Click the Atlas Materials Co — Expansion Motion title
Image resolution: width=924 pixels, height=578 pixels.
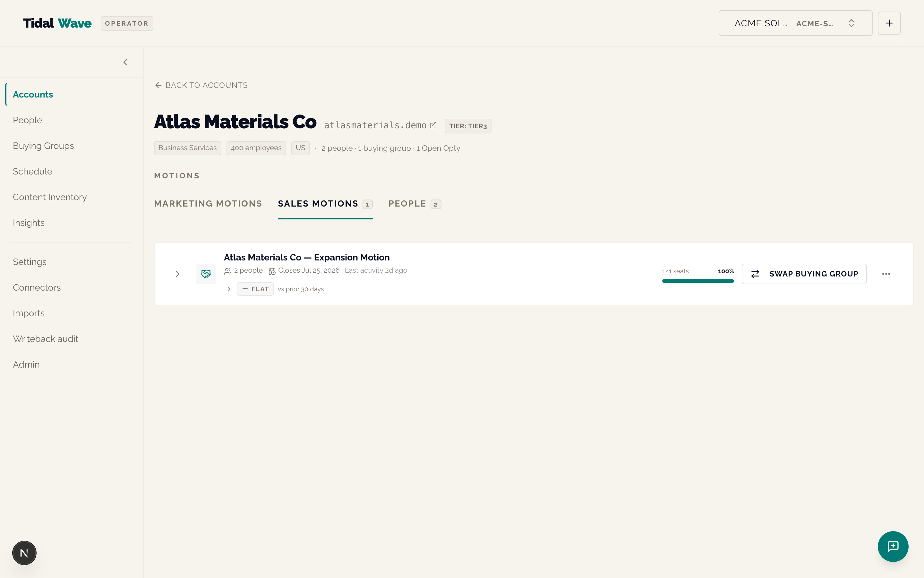point(307,257)
